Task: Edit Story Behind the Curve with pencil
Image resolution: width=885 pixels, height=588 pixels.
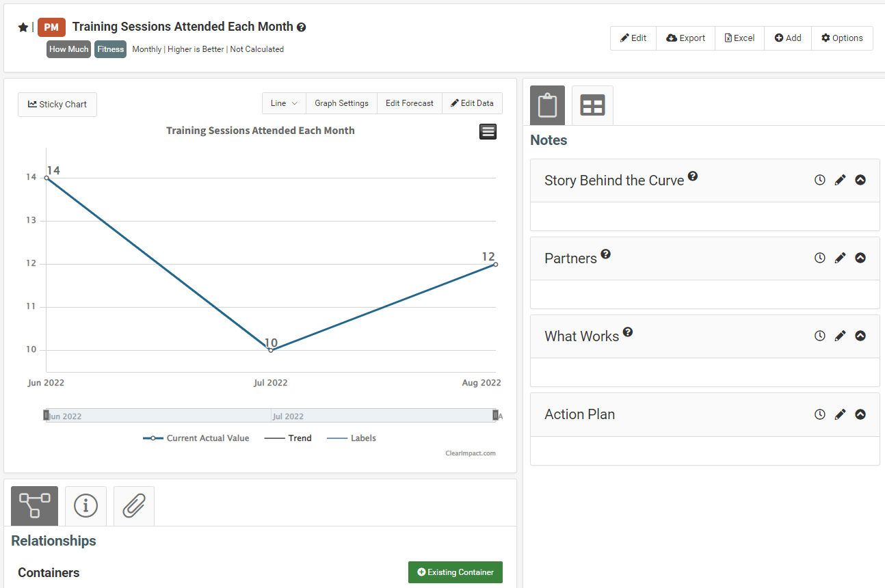Action: 840,180
